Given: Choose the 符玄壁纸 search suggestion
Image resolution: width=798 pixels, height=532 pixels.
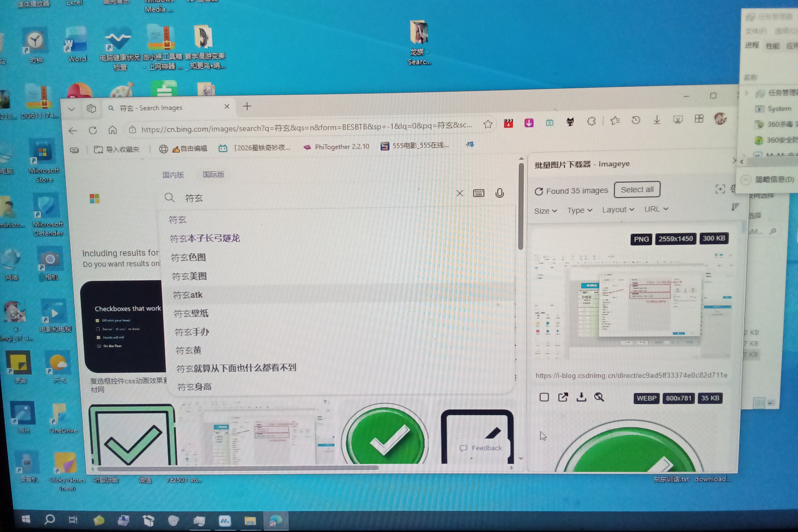Looking at the screenshot, I should [191, 314].
